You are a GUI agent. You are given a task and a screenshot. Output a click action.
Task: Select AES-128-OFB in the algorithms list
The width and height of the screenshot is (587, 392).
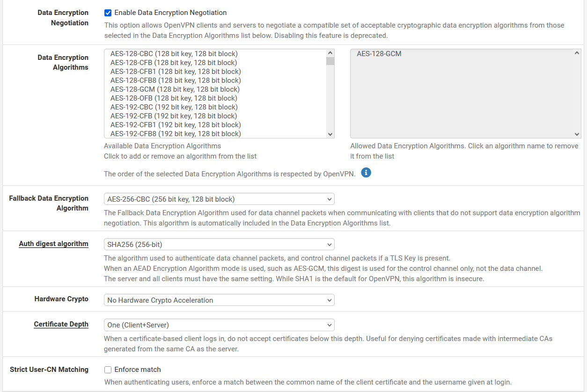click(x=174, y=98)
